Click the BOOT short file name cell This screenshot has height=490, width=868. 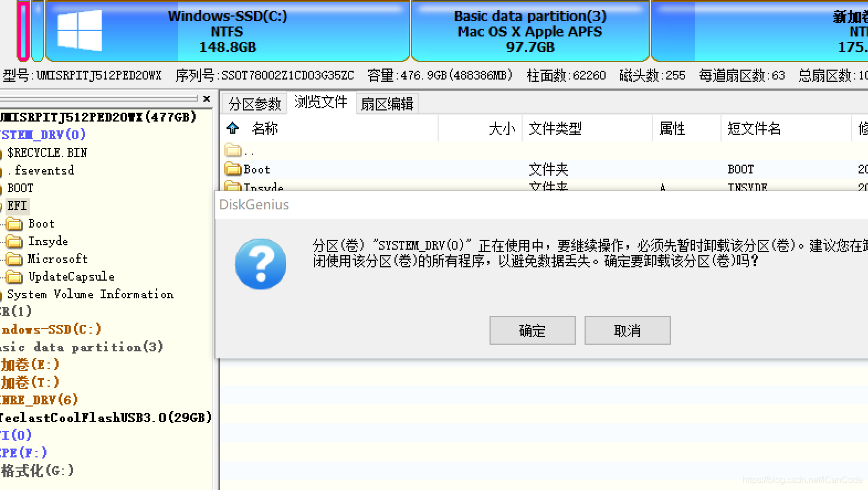(740, 169)
